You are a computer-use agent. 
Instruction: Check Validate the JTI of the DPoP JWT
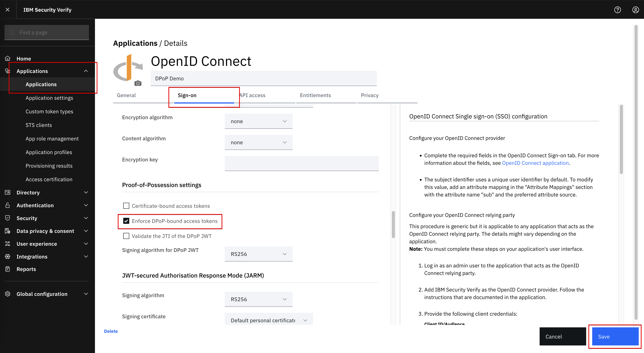[126, 236]
